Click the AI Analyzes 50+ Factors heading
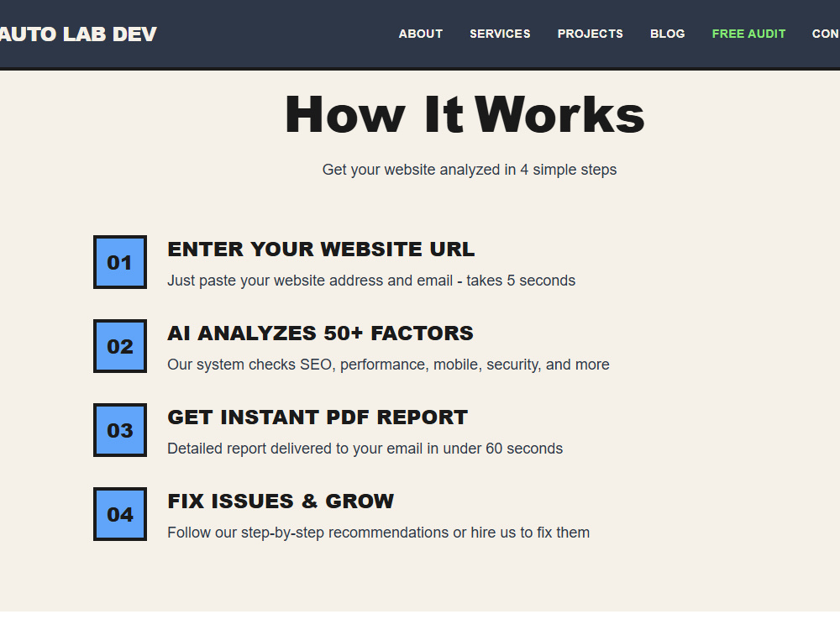The height and width of the screenshot is (630, 840). point(320,333)
